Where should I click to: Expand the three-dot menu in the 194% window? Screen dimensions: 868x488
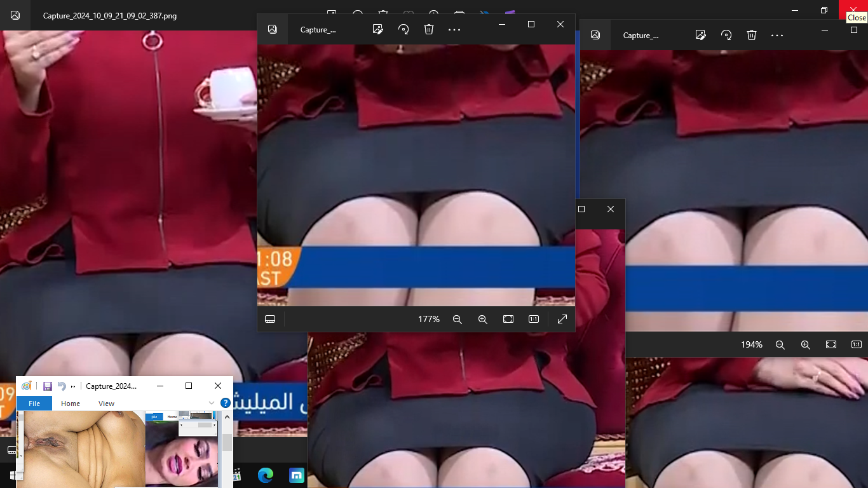click(777, 35)
